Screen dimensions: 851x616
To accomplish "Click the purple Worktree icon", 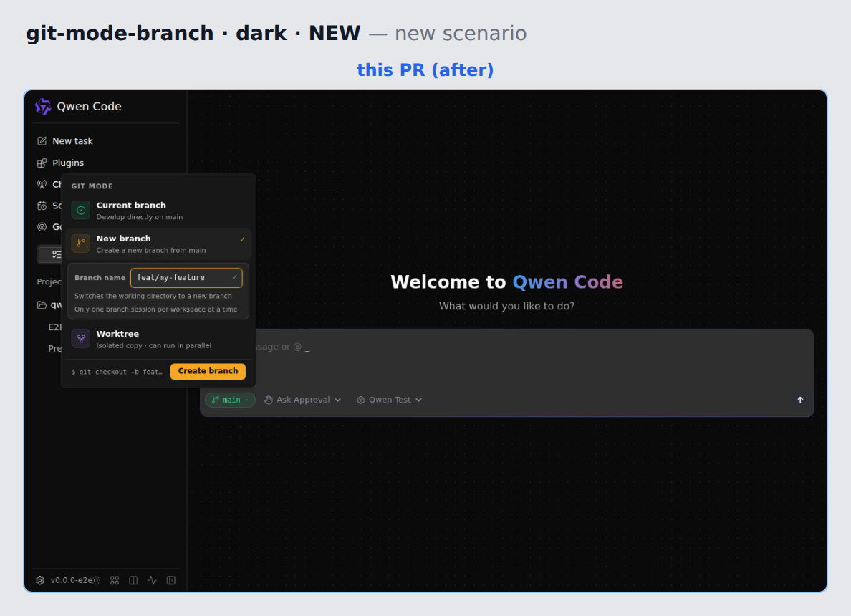I will click(81, 339).
